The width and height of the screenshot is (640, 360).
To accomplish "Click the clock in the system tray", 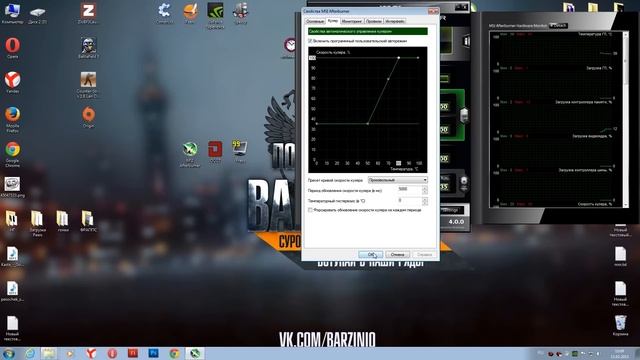I will coord(619,354).
